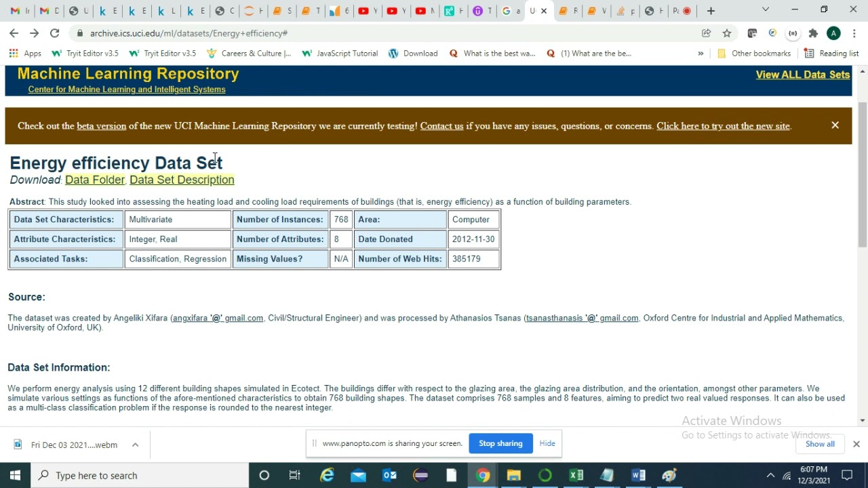The image size is (868, 488).
Task: Close the current UCI tab
Action: point(543,11)
